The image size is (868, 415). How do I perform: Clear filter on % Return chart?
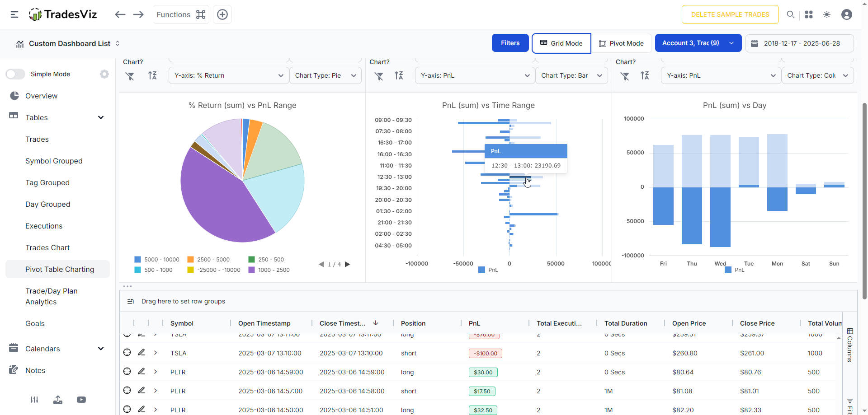click(130, 76)
